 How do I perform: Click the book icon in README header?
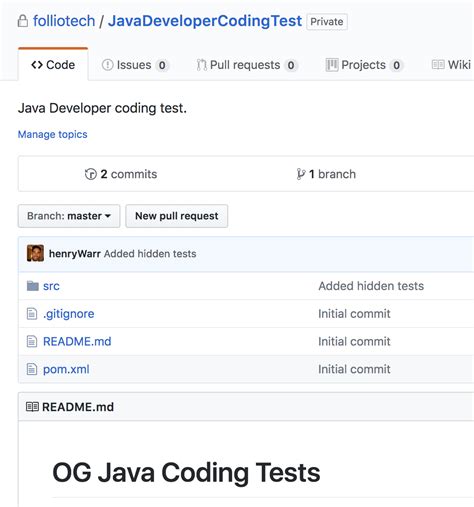[32, 407]
